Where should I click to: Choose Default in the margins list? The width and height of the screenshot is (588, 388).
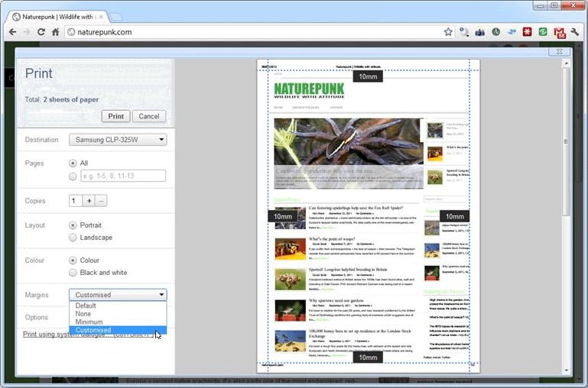pyautogui.click(x=118, y=306)
